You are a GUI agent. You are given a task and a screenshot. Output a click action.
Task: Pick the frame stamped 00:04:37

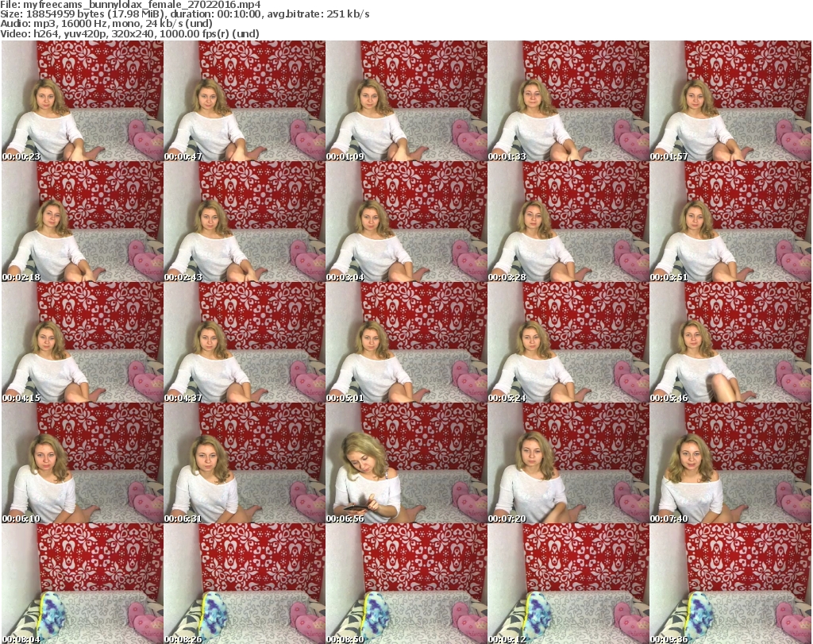[245, 343]
